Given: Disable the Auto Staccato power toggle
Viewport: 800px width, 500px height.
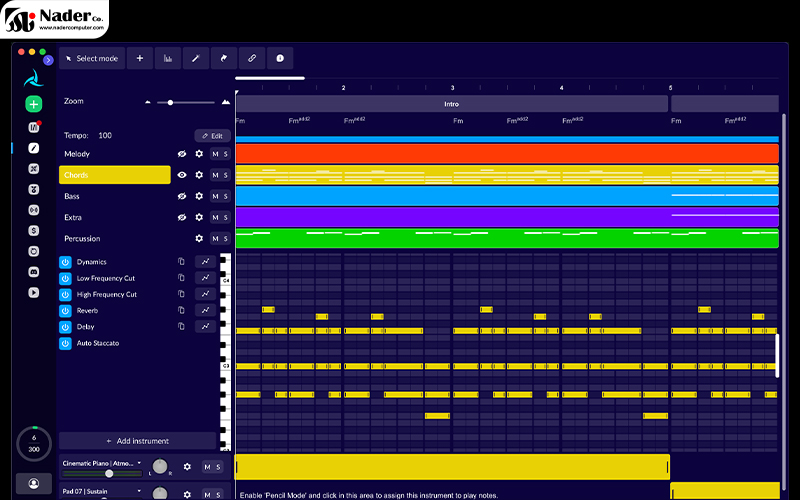Looking at the screenshot, I should coord(65,343).
